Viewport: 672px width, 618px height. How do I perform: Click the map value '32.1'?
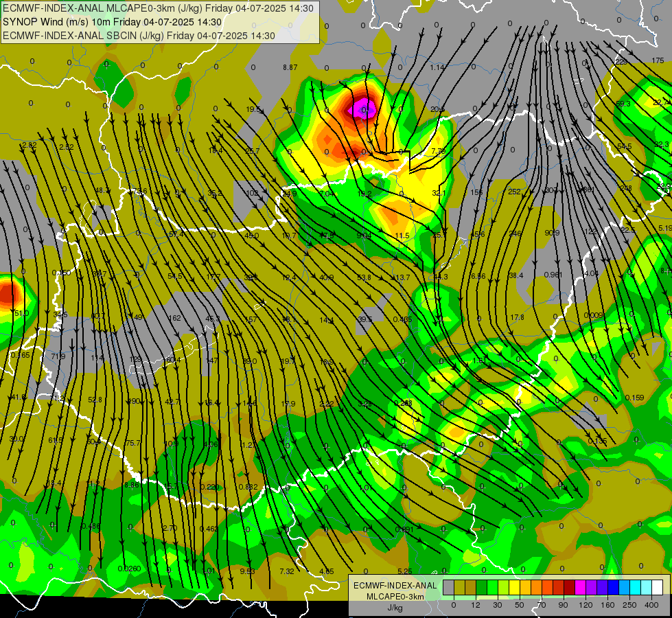point(439,194)
